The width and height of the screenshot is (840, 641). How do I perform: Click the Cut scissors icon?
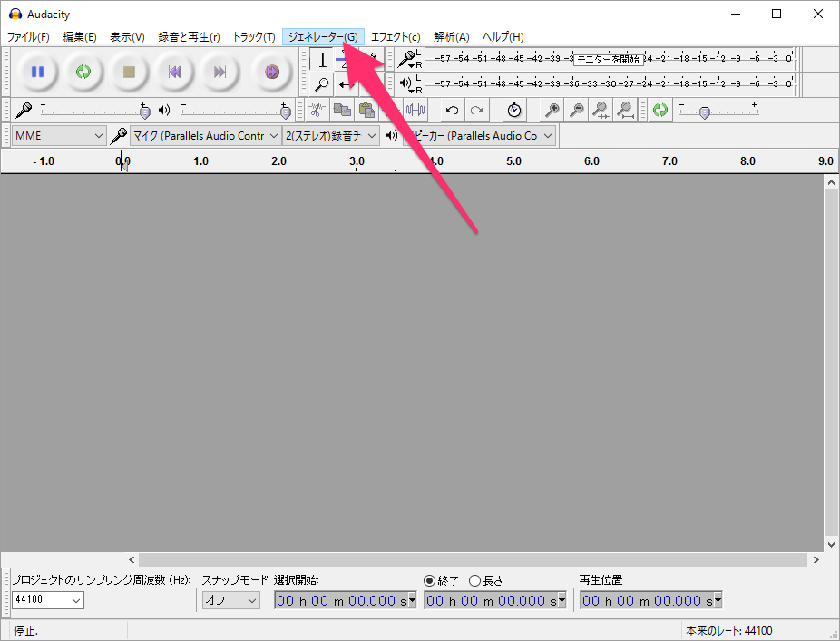pos(317,111)
